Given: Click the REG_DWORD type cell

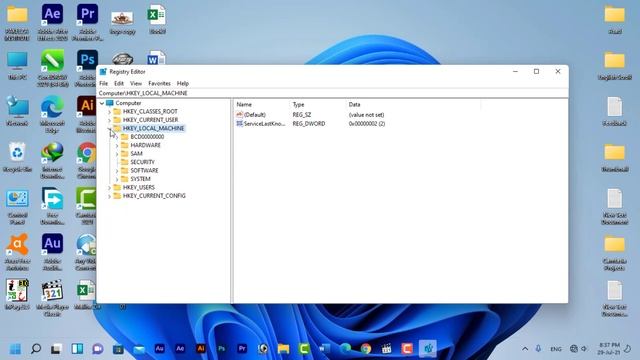Looking at the screenshot, I should (309, 124).
